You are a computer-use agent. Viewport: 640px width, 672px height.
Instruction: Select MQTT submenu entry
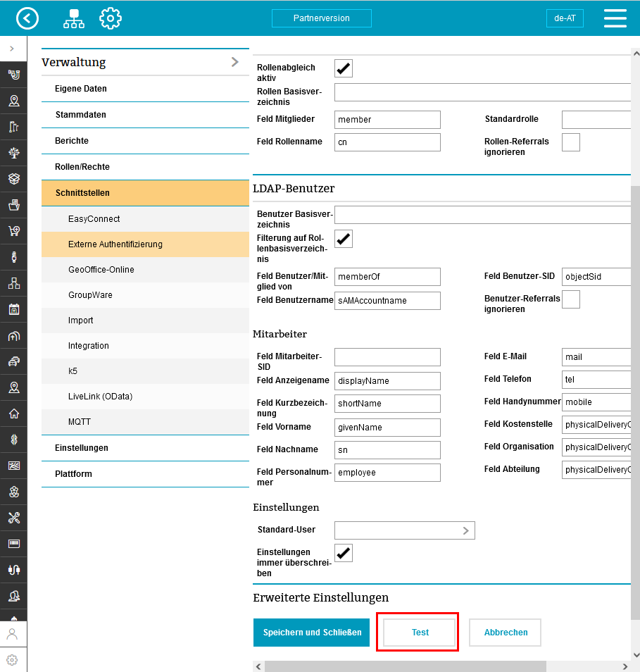(145, 422)
